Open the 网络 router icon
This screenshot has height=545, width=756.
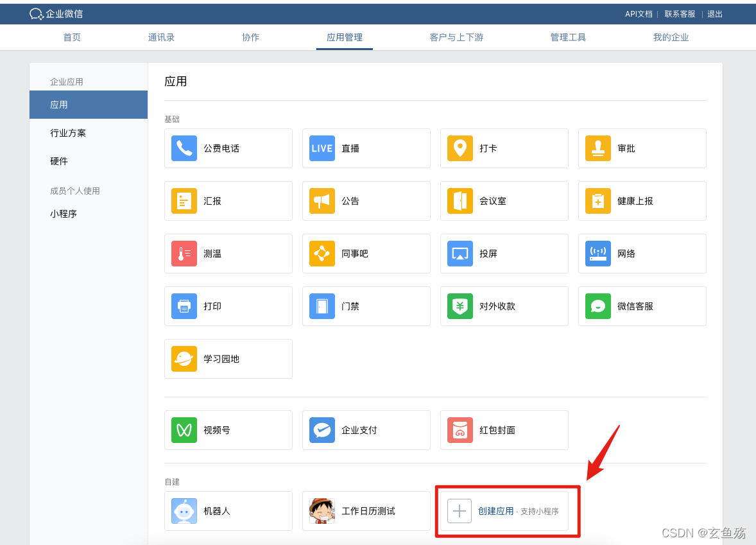click(x=597, y=253)
